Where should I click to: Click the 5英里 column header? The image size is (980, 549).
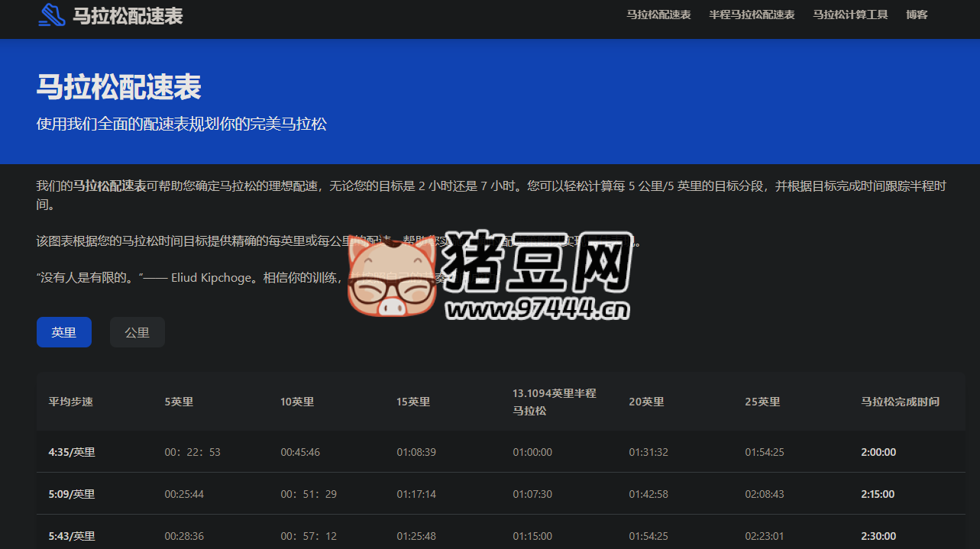(x=179, y=401)
